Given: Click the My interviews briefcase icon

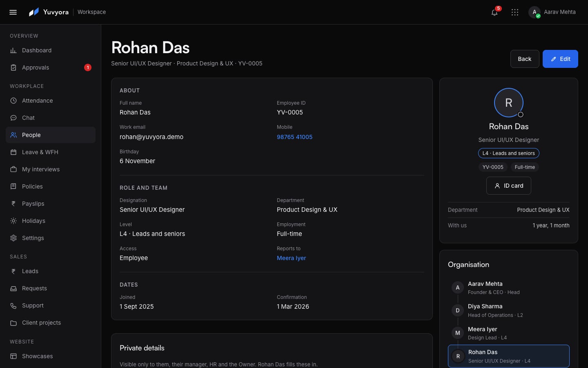Looking at the screenshot, I should (13, 169).
